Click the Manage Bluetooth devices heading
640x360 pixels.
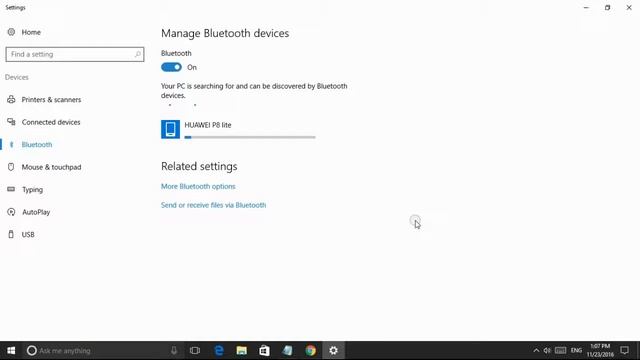tap(225, 33)
